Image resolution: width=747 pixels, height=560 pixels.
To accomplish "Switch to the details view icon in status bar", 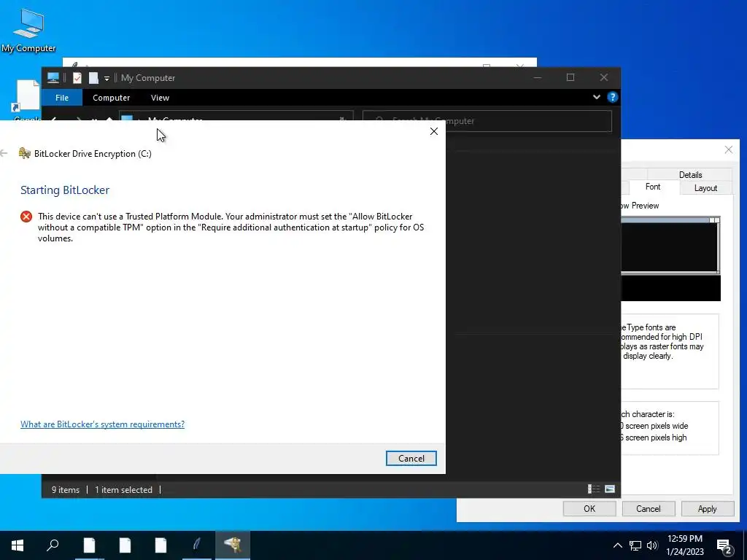I will (594, 489).
